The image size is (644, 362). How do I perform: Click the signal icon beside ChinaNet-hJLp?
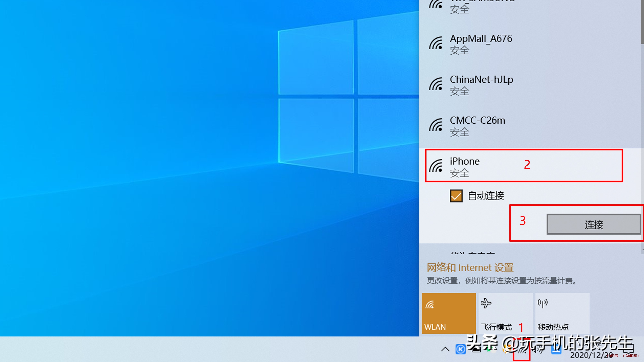(x=436, y=84)
